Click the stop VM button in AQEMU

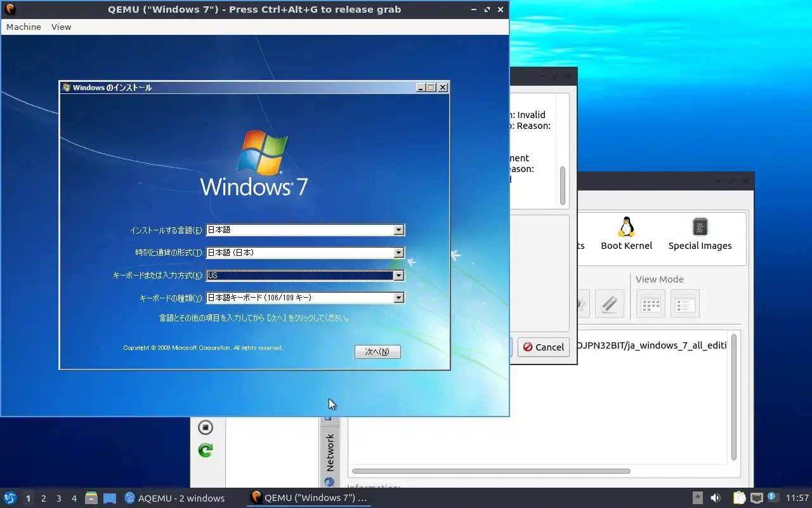[x=205, y=427]
